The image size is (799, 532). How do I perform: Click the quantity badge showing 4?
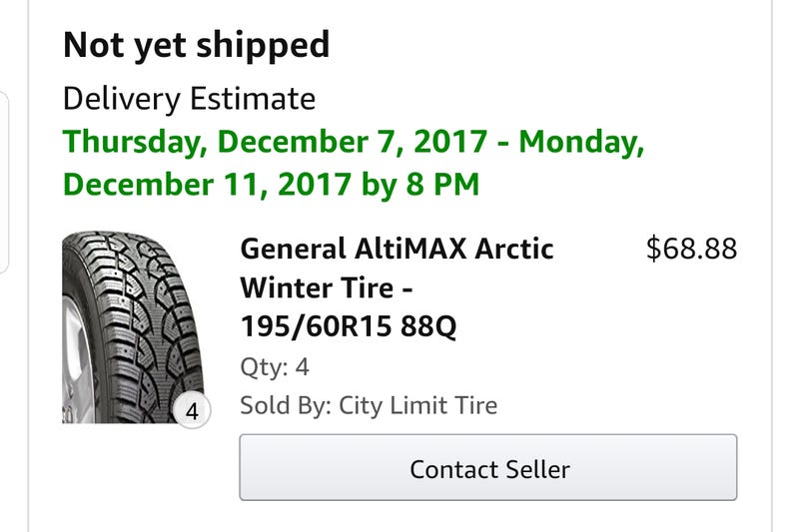192,411
